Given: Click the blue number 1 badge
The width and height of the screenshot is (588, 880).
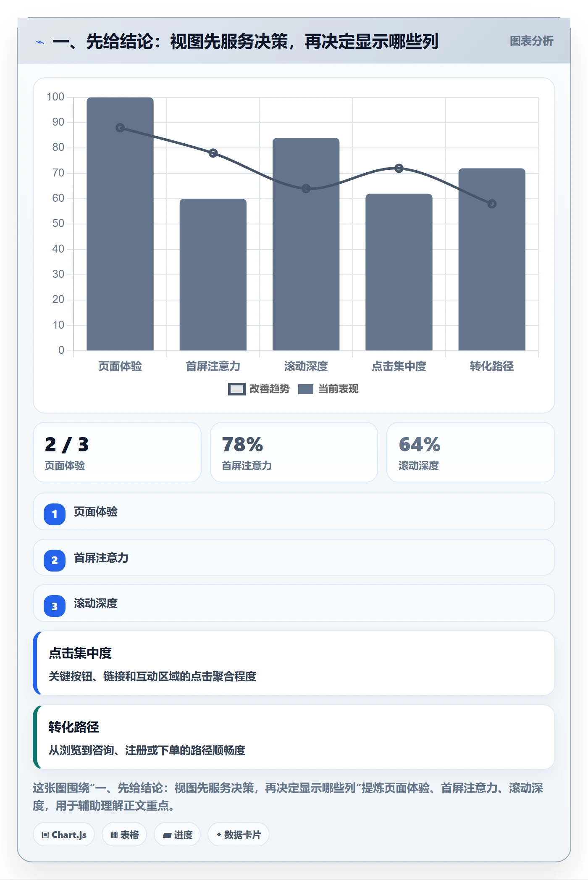Looking at the screenshot, I should pos(55,514).
